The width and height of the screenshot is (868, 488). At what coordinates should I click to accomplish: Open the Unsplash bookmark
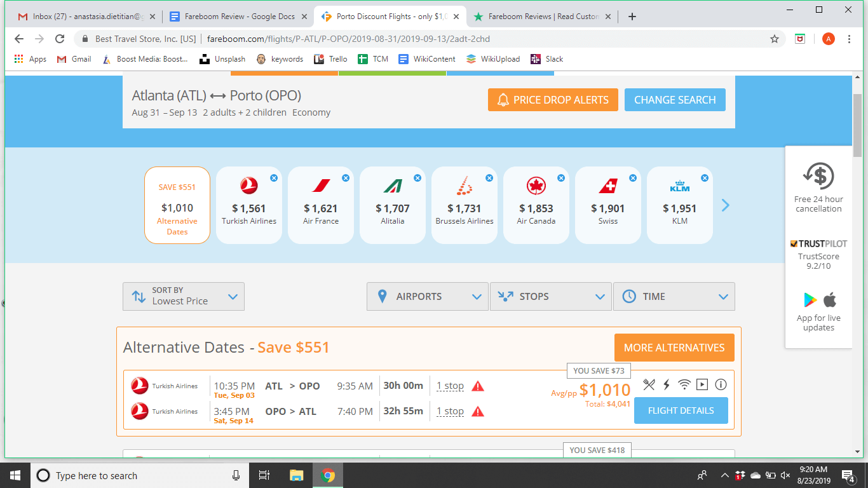click(x=222, y=59)
